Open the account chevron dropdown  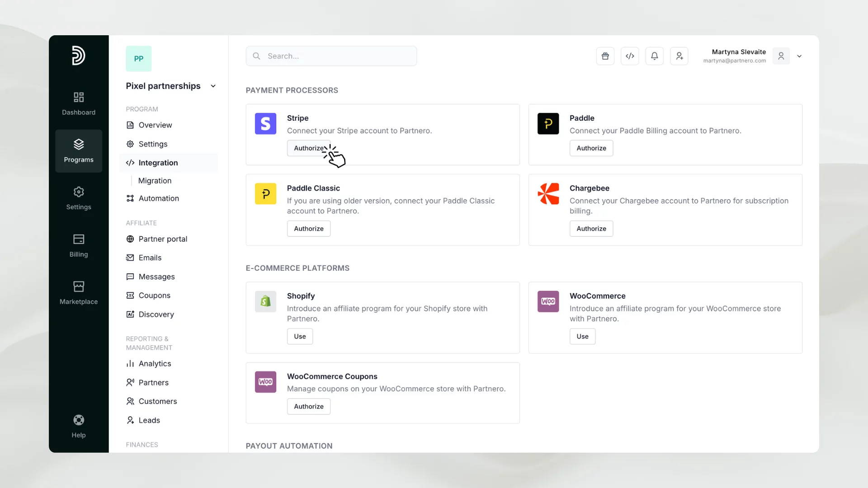(799, 56)
